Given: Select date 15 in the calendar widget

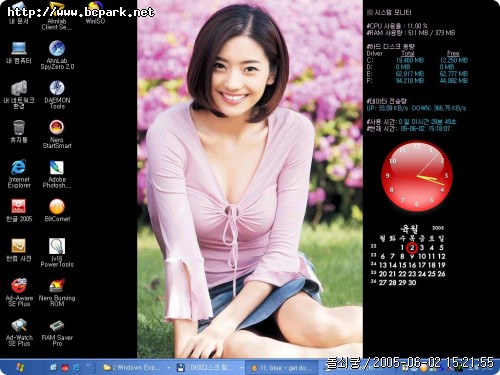Looking at the screenshot, I should pos(402,265).
